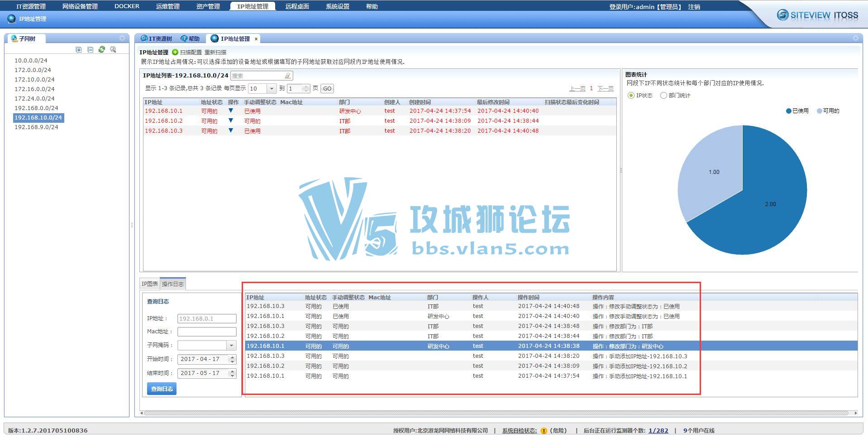Screen dimensions: 868x438
Task: Select subnet 172.24.0.0/24
Action: click(x=34, y=98)
